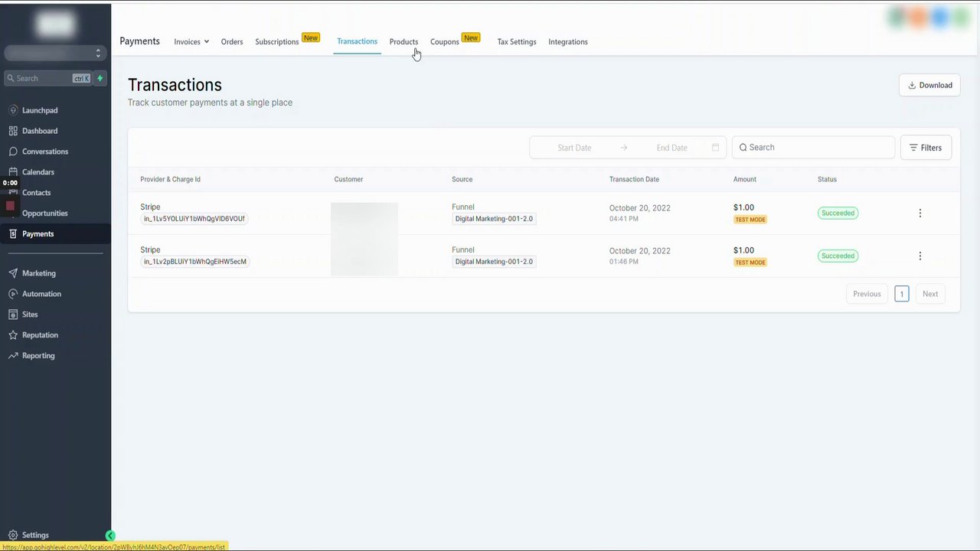
Task: Open the Tax Settings tab
Action: [517, 42]
